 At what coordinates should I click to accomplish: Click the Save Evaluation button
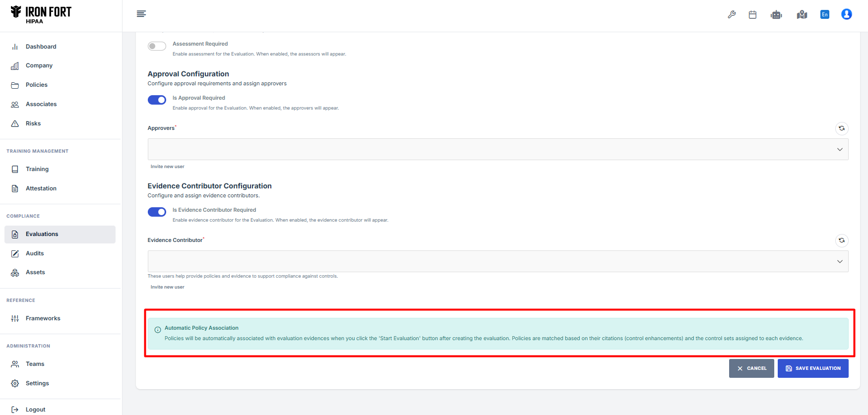tap(812, 368)
